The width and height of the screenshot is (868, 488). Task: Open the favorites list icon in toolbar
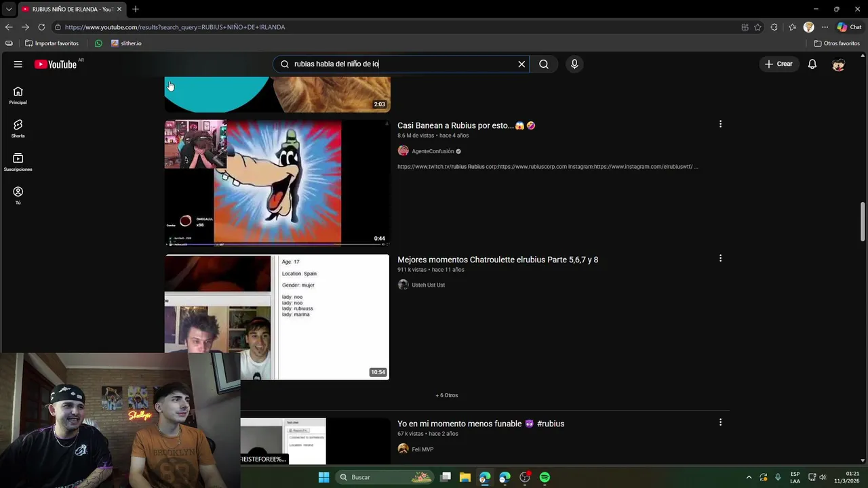click(x=792, y=27)
